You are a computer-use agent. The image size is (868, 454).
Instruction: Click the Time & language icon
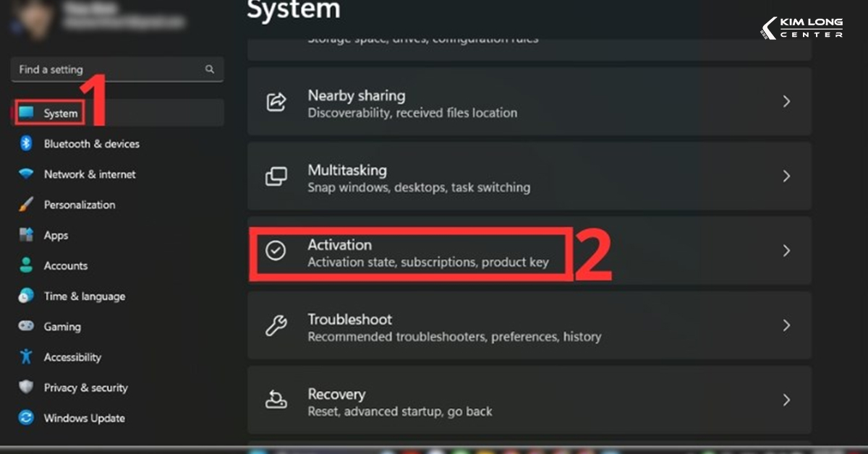tap(26, 296)
